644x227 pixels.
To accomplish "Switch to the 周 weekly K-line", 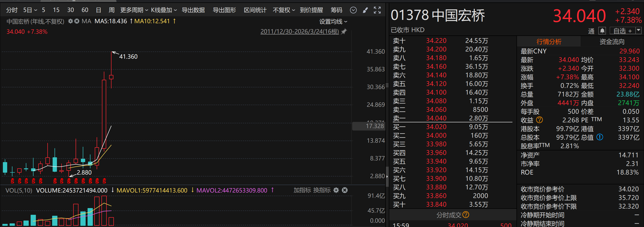I will pyautogui.click(x=111, y=10).
